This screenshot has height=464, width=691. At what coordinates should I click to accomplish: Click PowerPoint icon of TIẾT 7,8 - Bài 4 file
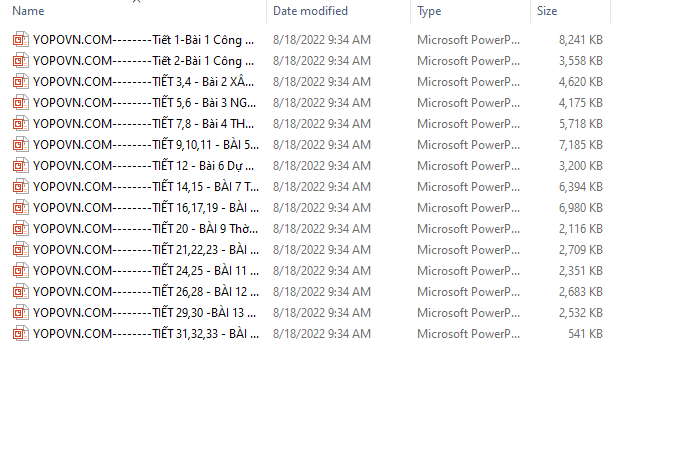click(x=20, y=124)
